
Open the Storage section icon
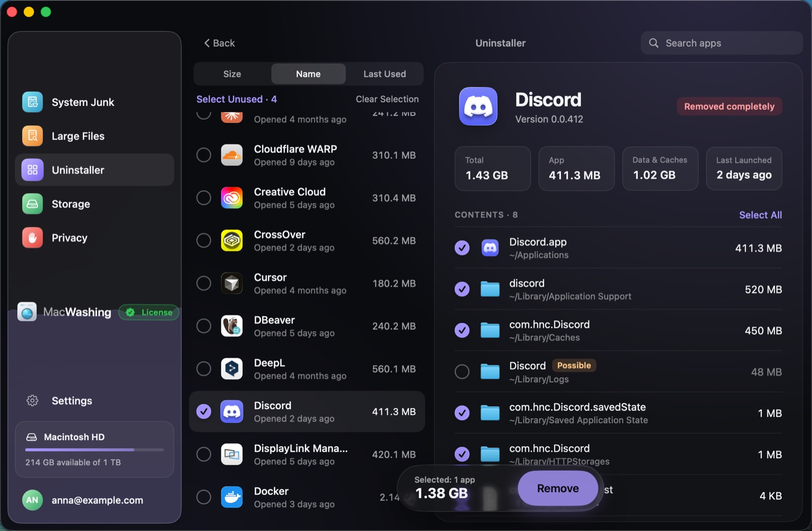click(x=32, y=204)
